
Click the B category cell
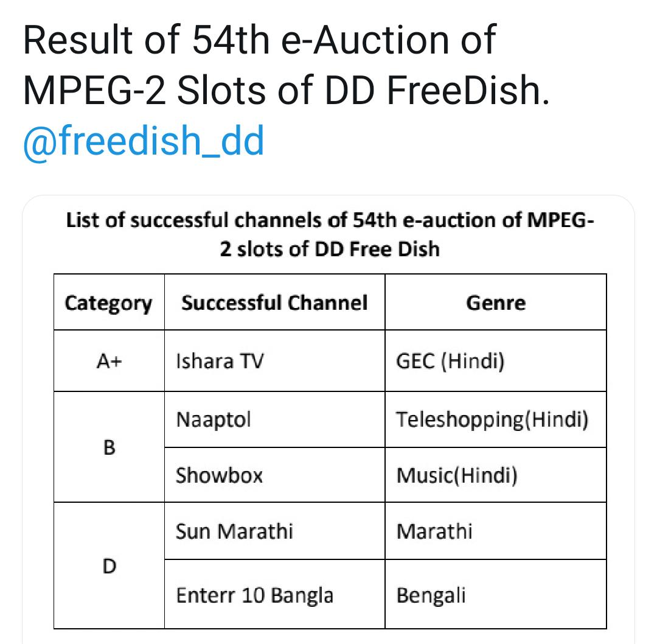109,447
